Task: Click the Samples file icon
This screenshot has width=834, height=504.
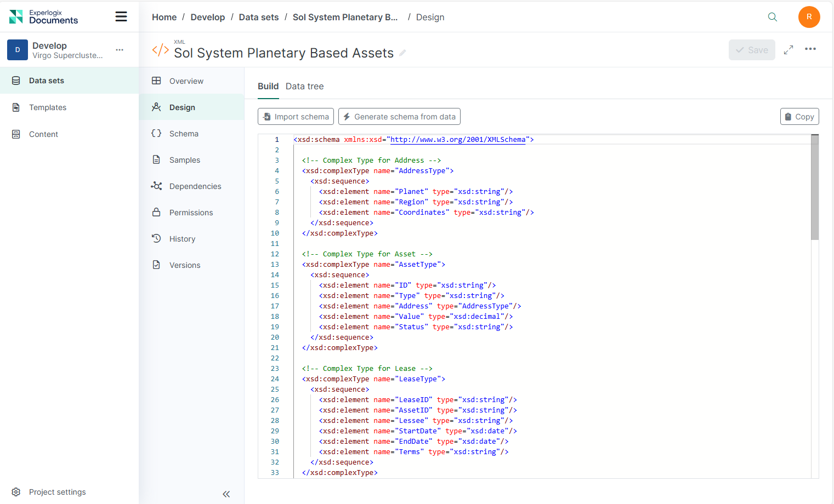Action: (x=156, y=159)
